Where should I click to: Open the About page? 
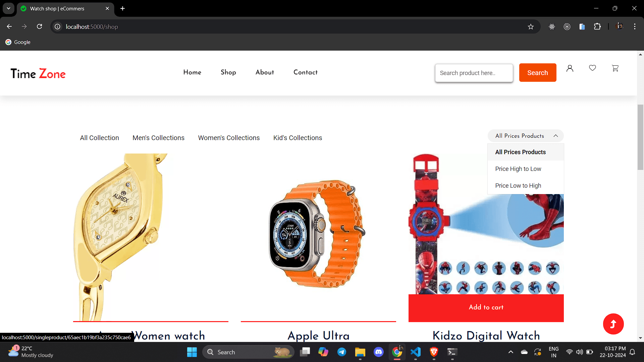[265, 72]
